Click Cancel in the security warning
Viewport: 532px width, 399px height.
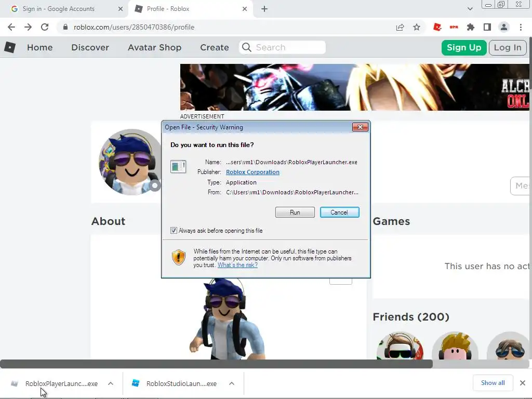pos(339,212)
